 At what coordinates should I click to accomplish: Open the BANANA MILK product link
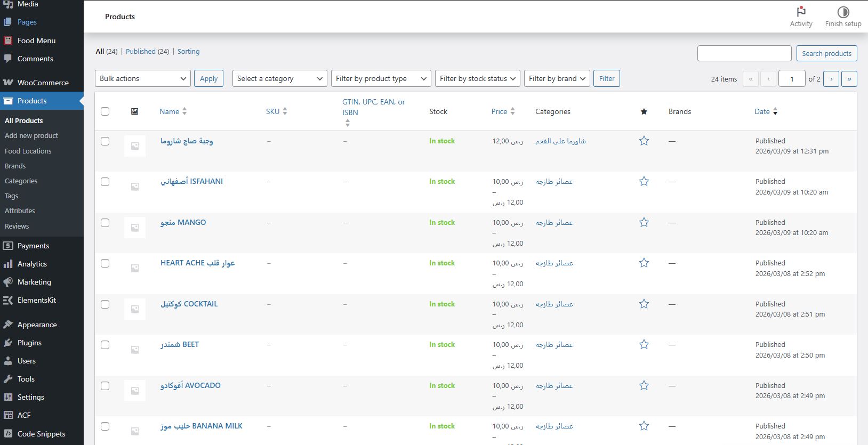tap(202, 426)
